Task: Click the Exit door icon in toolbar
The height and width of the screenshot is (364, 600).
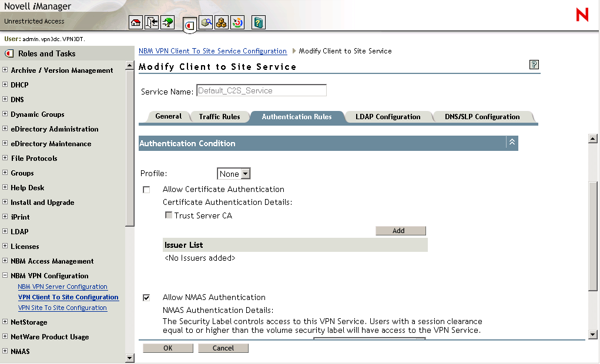Action: click(152, 22)
